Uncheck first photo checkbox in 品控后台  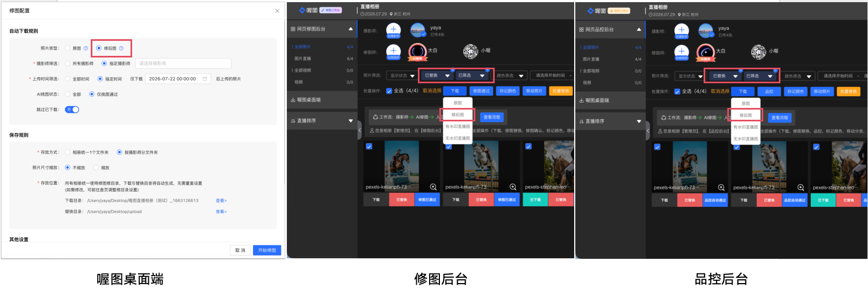click(x=657, y=147)
